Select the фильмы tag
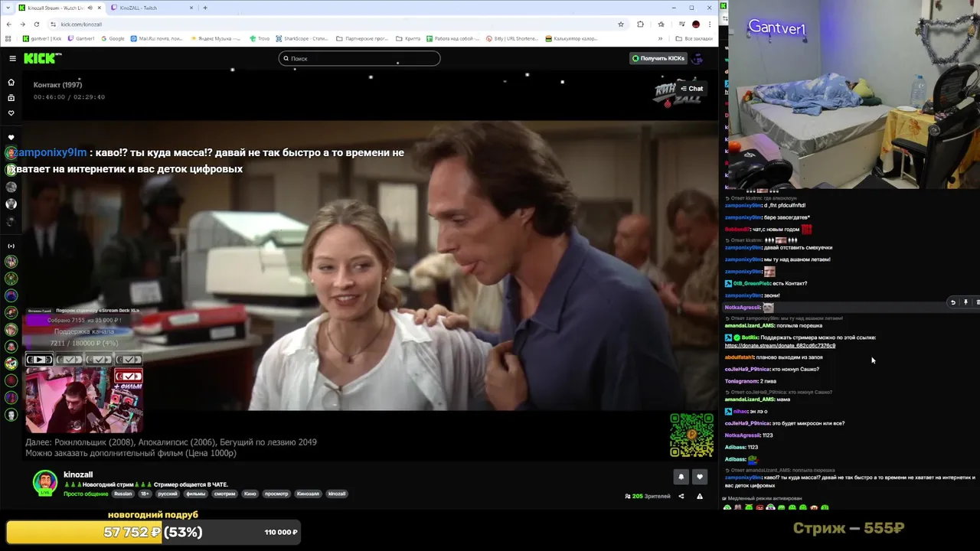Screen dimensions: 980x551 click(x=196, y=494)
